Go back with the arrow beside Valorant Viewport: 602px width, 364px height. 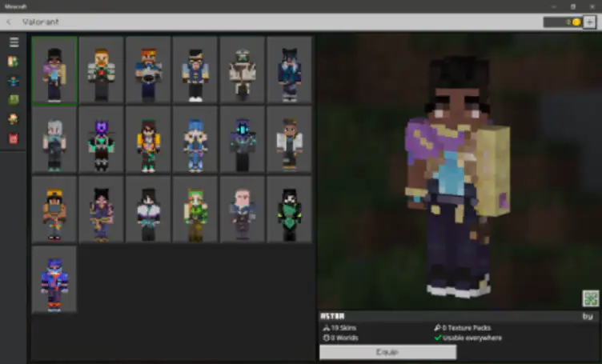(10, 22)
